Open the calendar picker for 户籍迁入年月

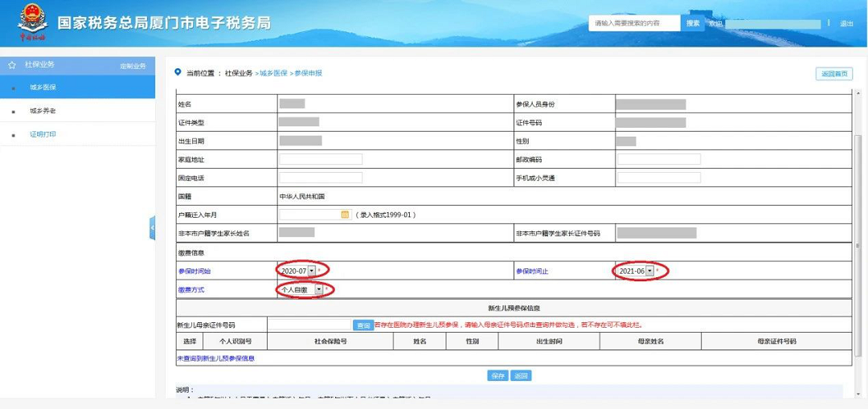click(345, 215)
